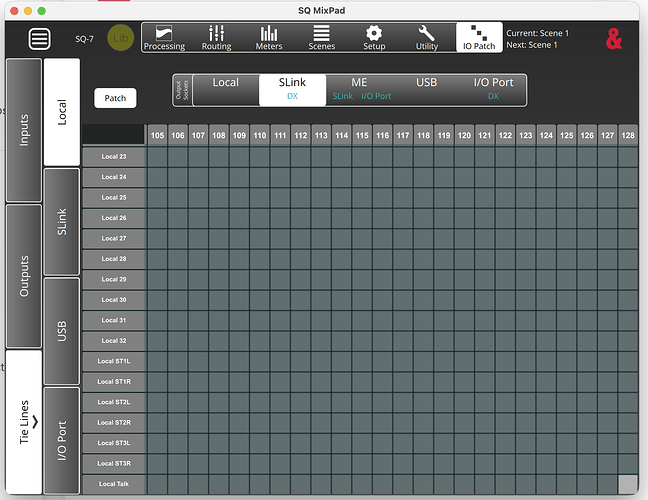Click column header 110
This screenshot has width=648, height=500.
coord(260,135)
